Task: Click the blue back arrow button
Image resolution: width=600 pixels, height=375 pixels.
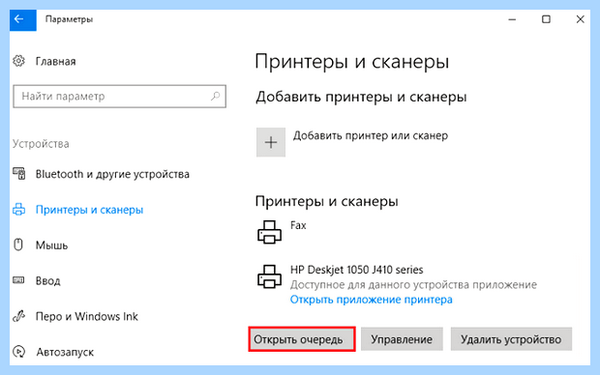Action: [x=23, y=20]
